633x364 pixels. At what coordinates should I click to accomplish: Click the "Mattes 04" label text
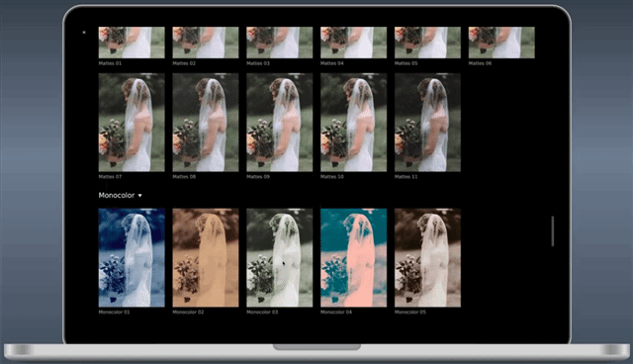(x=332, y=63)
